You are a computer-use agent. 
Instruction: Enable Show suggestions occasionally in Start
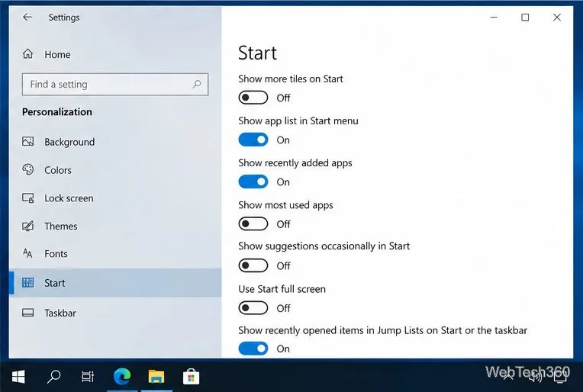[x=253, y=265]
